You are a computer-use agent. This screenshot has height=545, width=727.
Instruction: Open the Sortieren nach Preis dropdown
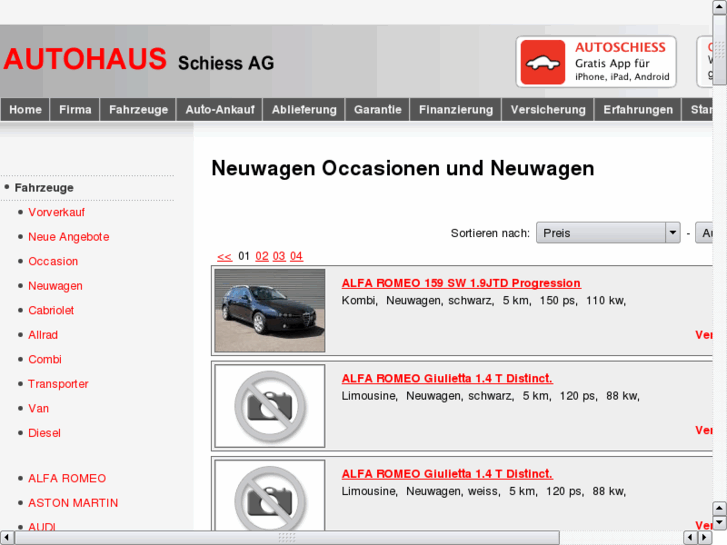[x=608, y=233]
